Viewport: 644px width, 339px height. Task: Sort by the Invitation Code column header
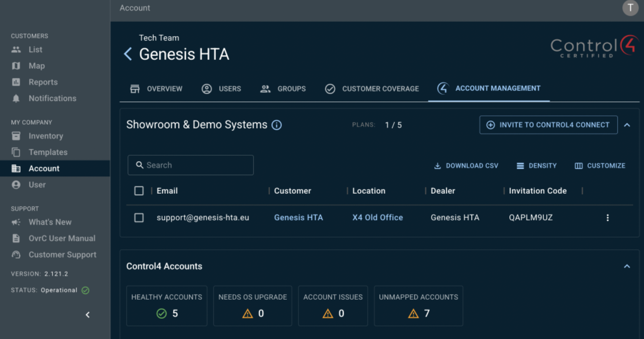click(x=538, y=191)
